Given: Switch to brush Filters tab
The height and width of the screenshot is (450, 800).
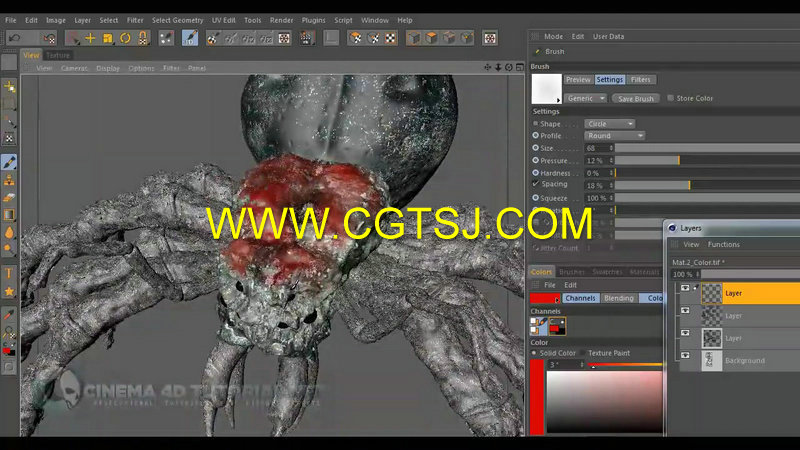Looking at the screenshot, I should click(x=641, y=80).
